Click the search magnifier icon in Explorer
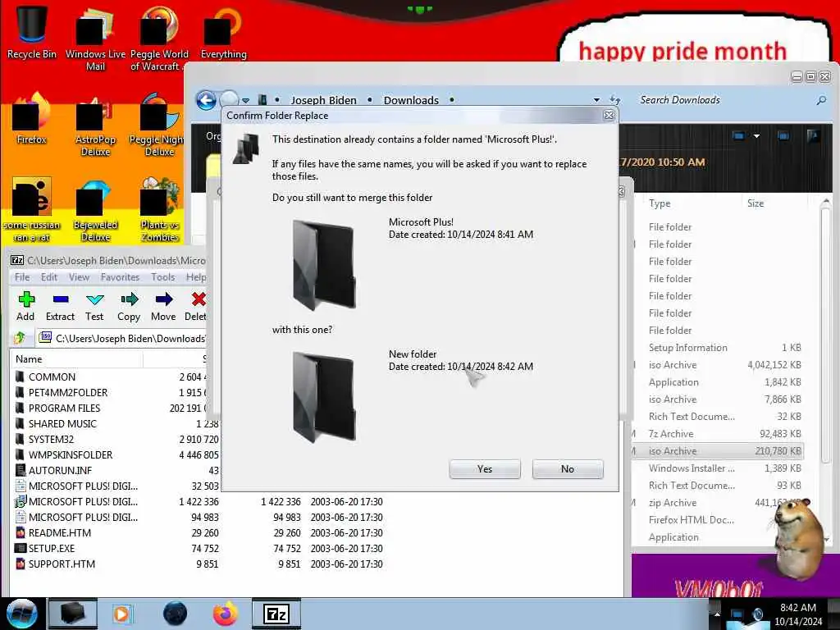The width and height of the screenshot is (840, 630). (820, 100)
